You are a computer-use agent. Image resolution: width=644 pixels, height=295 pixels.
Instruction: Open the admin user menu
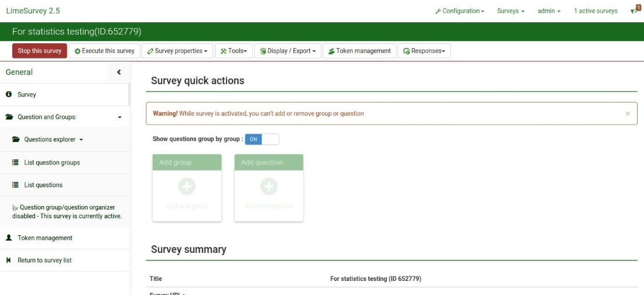pos(549,11)
